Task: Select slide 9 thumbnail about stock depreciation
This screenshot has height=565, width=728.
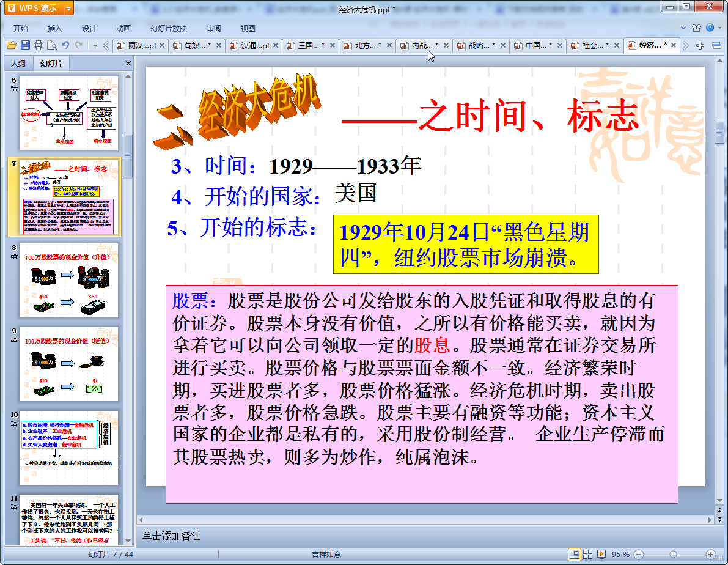Action: (x=68, y=364)
